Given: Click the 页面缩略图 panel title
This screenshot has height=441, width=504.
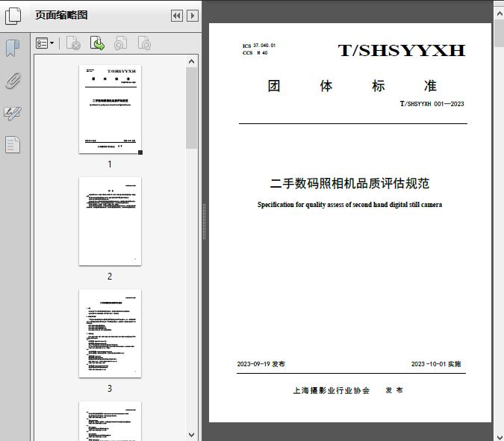Looking at the screenshot, I should 61,15.
